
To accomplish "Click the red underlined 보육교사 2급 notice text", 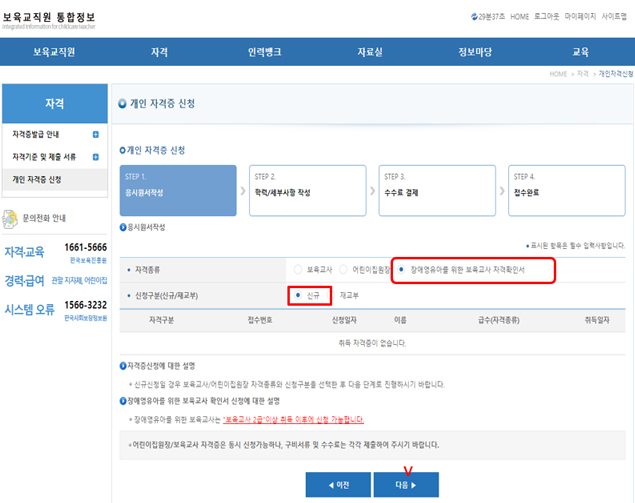I will (294, 420).
